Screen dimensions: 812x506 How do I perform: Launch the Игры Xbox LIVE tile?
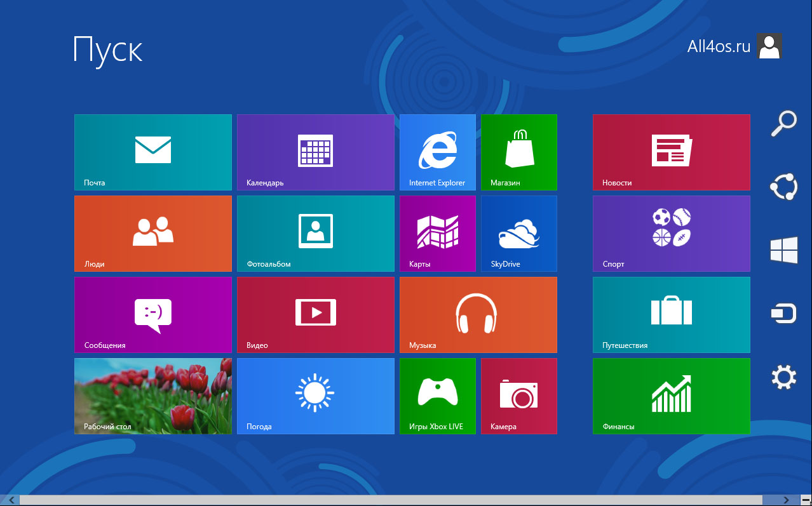(x=438, y=396)
